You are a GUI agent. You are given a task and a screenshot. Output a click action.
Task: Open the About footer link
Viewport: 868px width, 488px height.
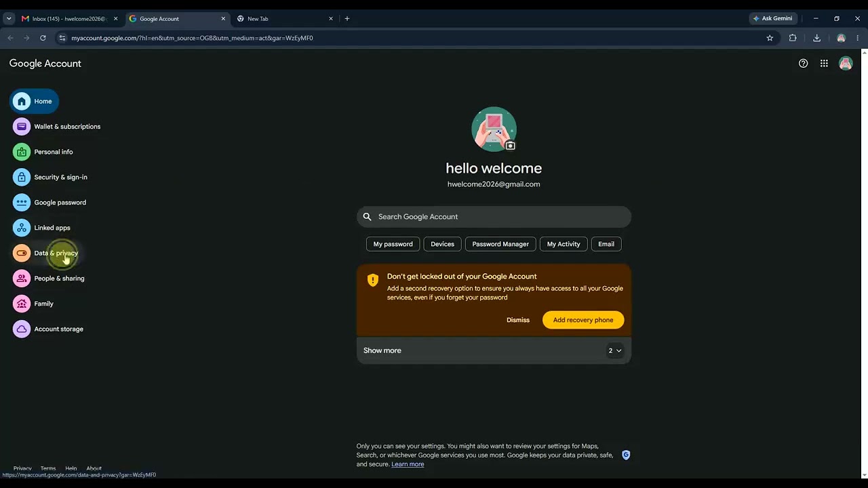(x=94, y=468)
